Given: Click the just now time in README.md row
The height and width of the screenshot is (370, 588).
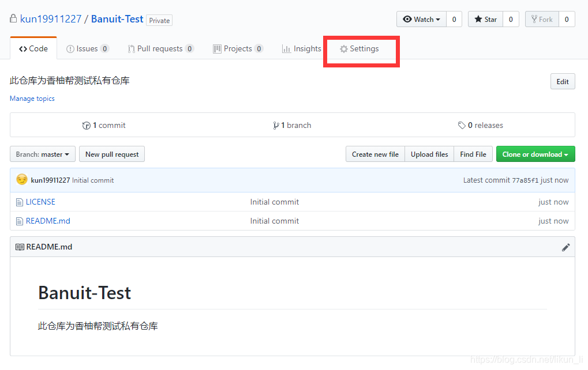Looking at the screenshot, I should pos(553,221).
